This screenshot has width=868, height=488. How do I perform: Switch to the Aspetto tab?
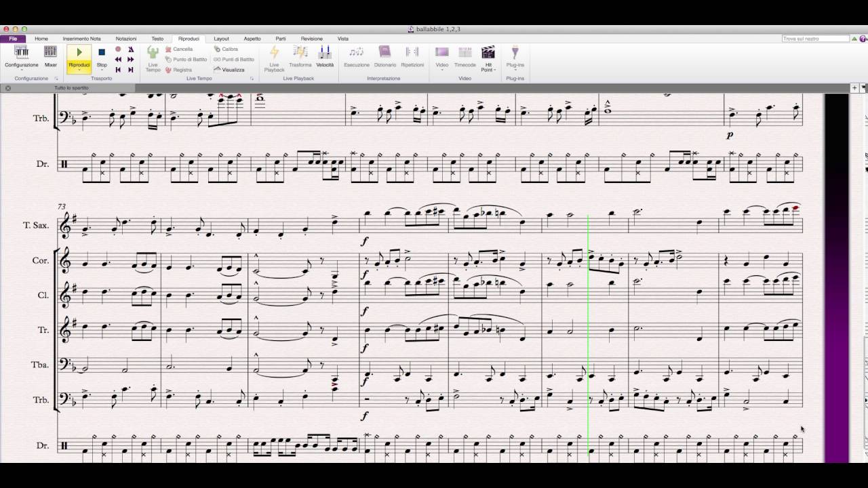point(252,39)
